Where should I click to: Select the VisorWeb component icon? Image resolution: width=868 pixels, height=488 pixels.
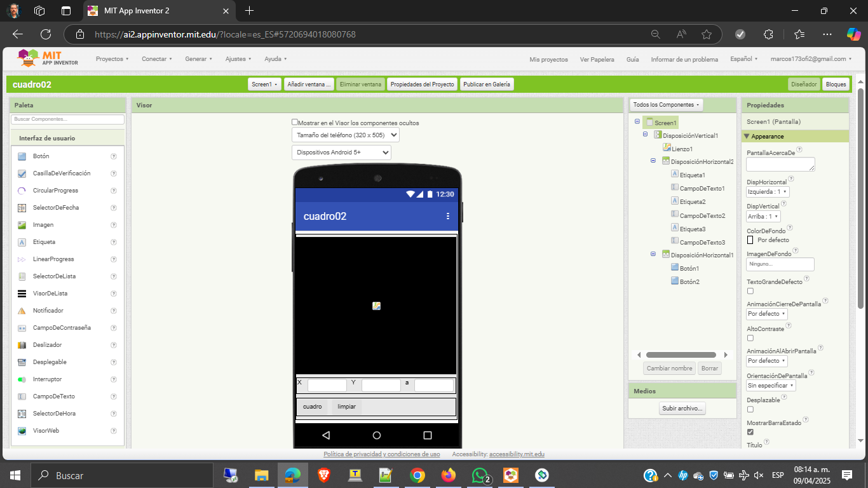point(22,431)
